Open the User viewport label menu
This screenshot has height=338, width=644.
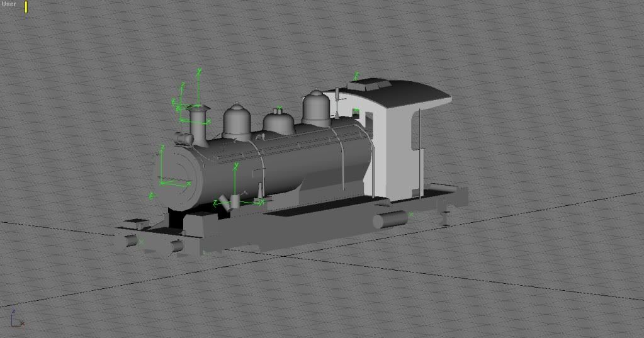point(9,4)
